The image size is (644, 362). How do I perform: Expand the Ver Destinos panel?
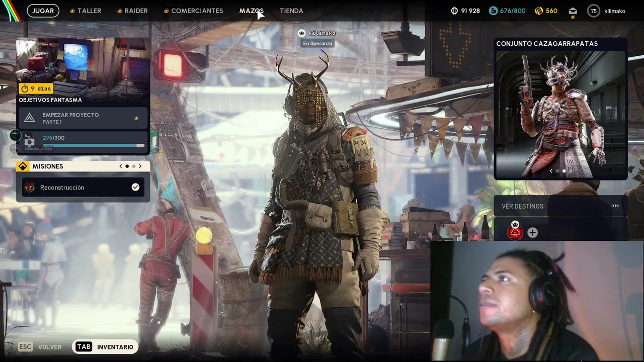(x=560, y=206)
